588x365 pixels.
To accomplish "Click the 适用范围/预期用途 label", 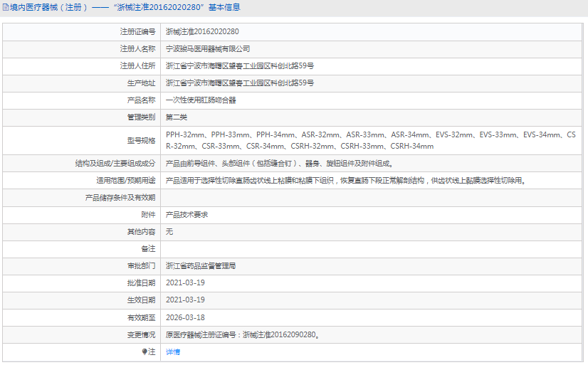I will coord(125,181).
